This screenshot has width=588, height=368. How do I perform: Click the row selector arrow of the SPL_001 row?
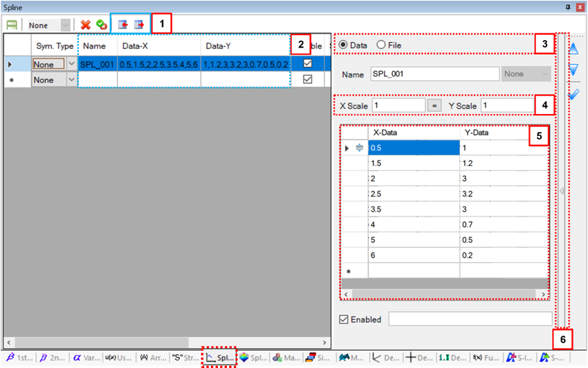point(10,64)
